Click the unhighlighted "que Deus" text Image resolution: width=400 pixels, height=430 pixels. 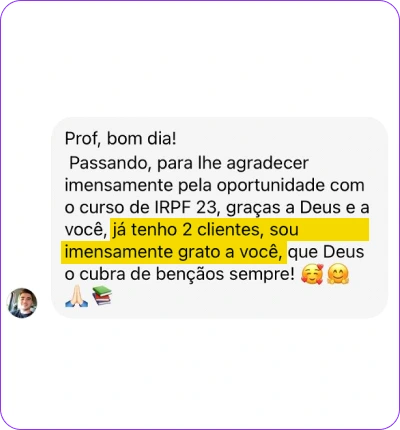click(x=326, y=252)
